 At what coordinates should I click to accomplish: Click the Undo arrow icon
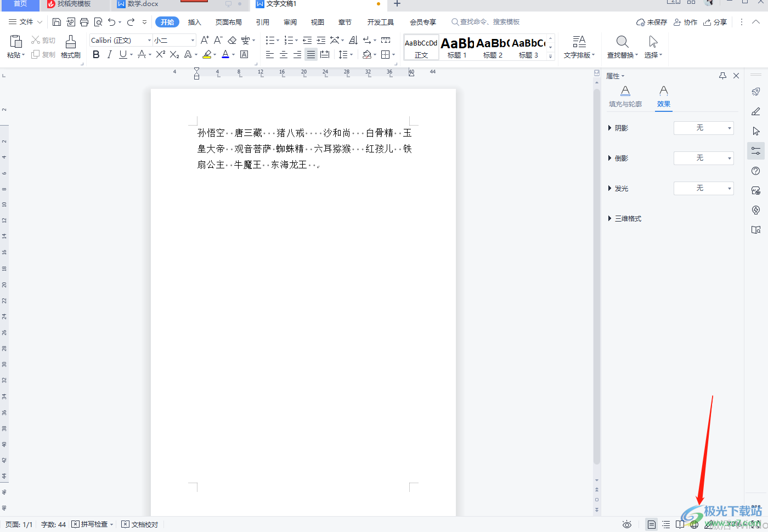(112, 22)
